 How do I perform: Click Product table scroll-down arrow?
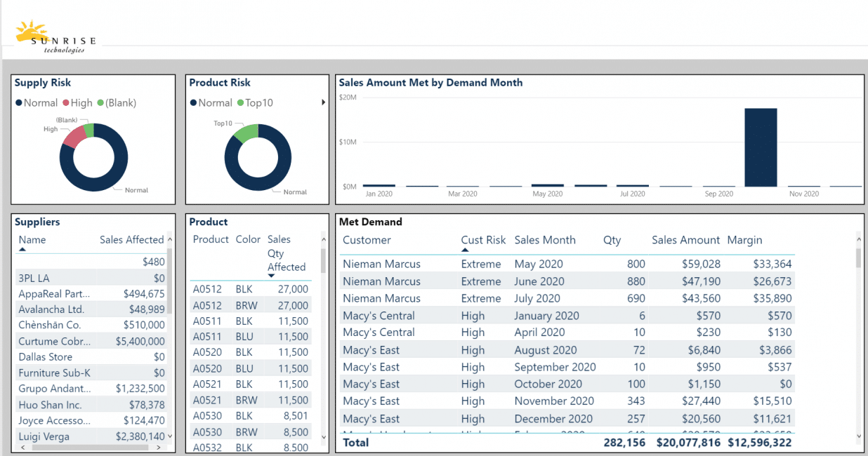[x=323, y=437]
